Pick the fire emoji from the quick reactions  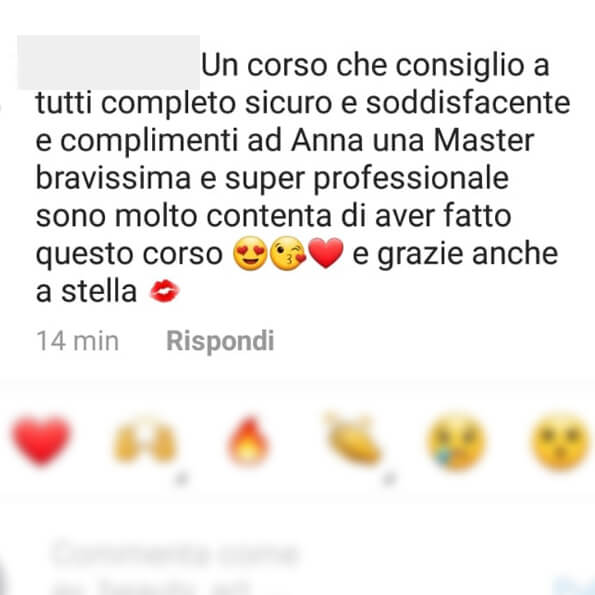tap(248, 441)
